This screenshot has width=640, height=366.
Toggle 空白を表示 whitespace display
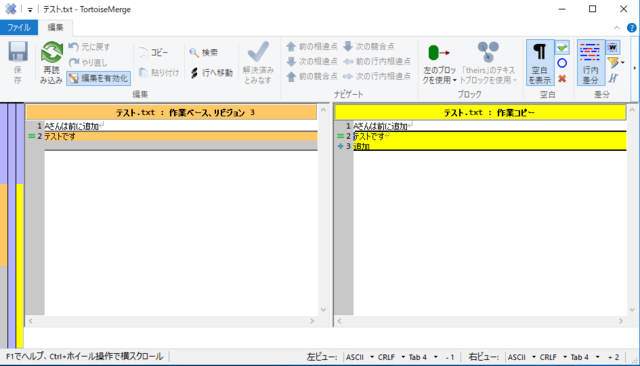(x=540, y=62)
